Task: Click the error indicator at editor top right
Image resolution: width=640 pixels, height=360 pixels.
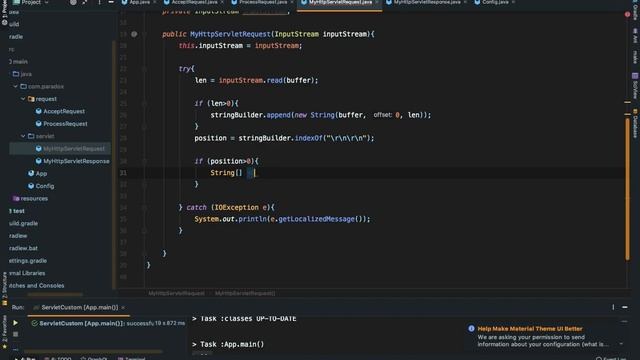Action: pos(627,14)
